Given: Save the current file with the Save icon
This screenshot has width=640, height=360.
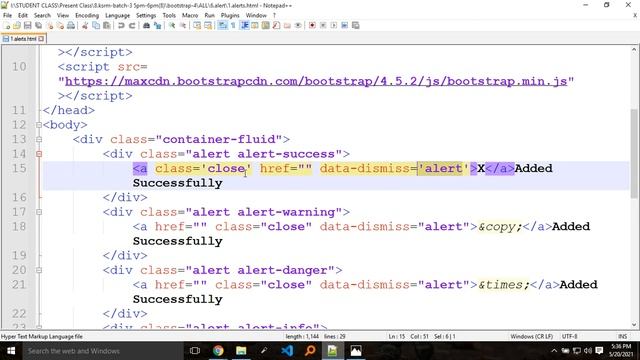Looking at the screenshot, I should (27, 25).
